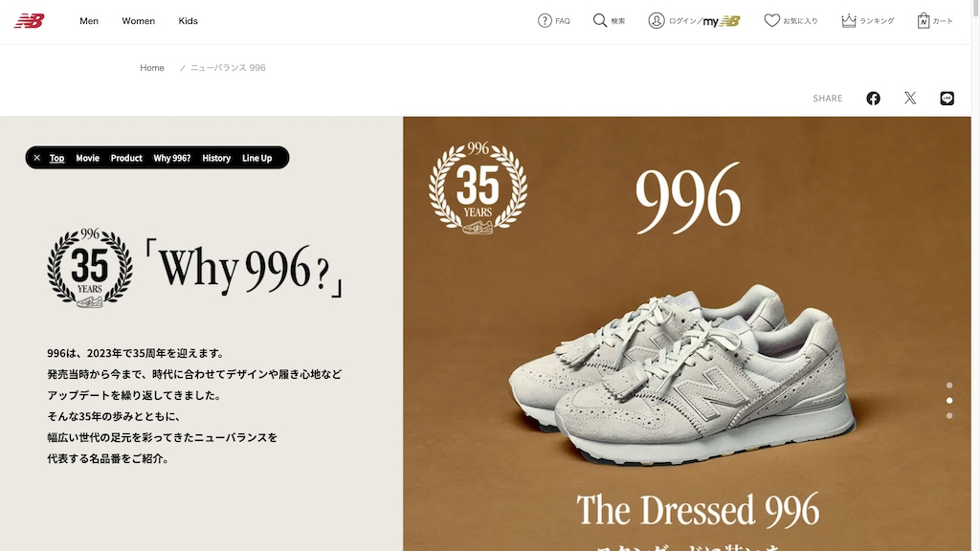
Task: Select the third slide indicator dot
Action: pyautogui.click(x=949, y=416)
